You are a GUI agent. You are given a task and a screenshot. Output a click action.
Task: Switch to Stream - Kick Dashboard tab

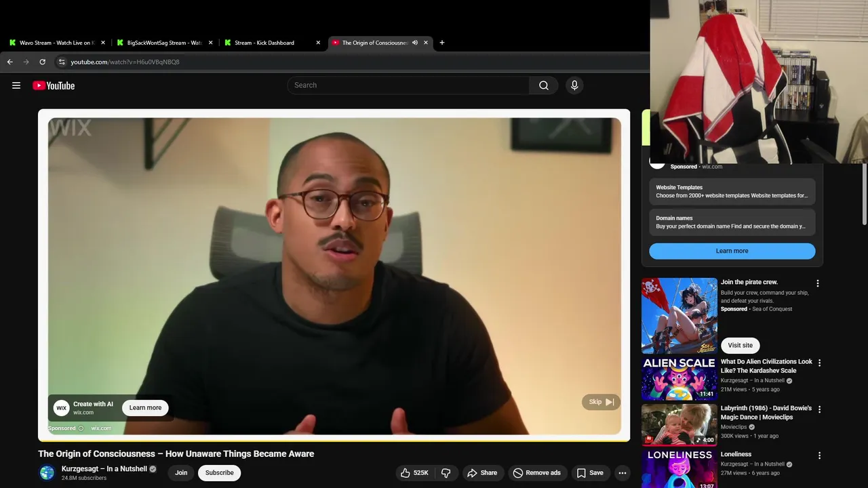click(x=271, y=43)
